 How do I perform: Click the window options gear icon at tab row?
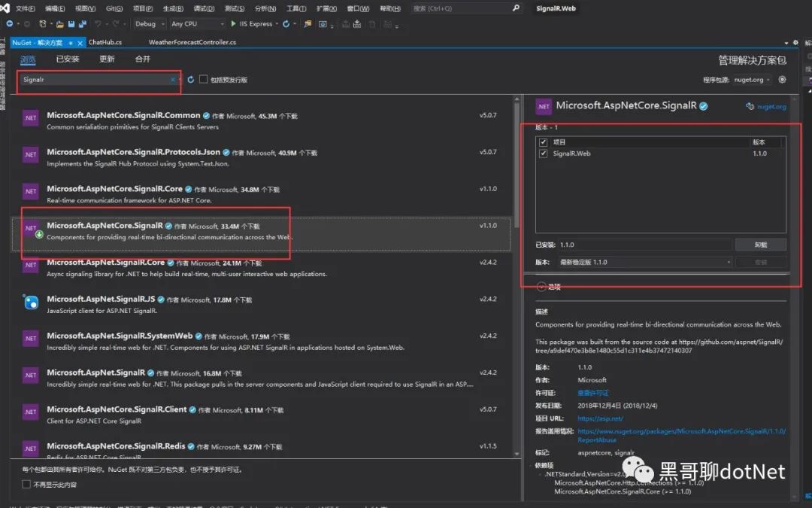point(795,42)
